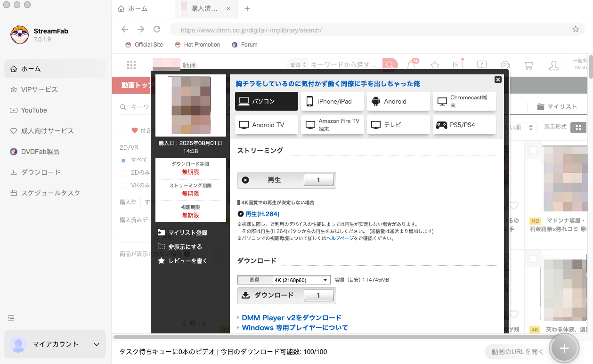Click the ダウンロード button in dialog

click(x=287, y=295)
